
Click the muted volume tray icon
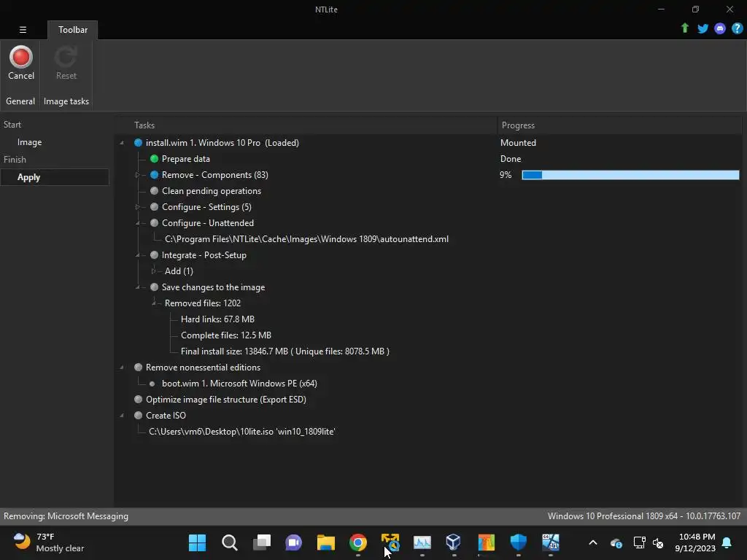click(x=659, y=542)
